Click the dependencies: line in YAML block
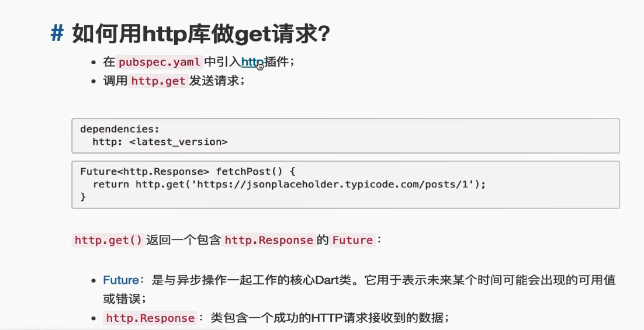 120,129
